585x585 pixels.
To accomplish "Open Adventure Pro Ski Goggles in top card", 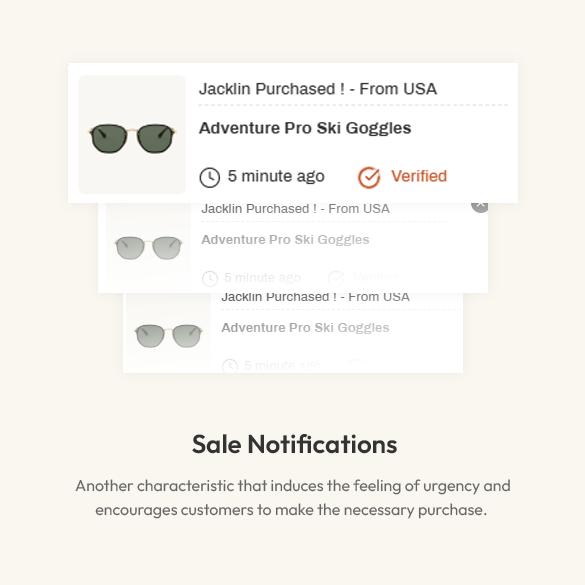I will pyautogui.click(x=305, y=128).
